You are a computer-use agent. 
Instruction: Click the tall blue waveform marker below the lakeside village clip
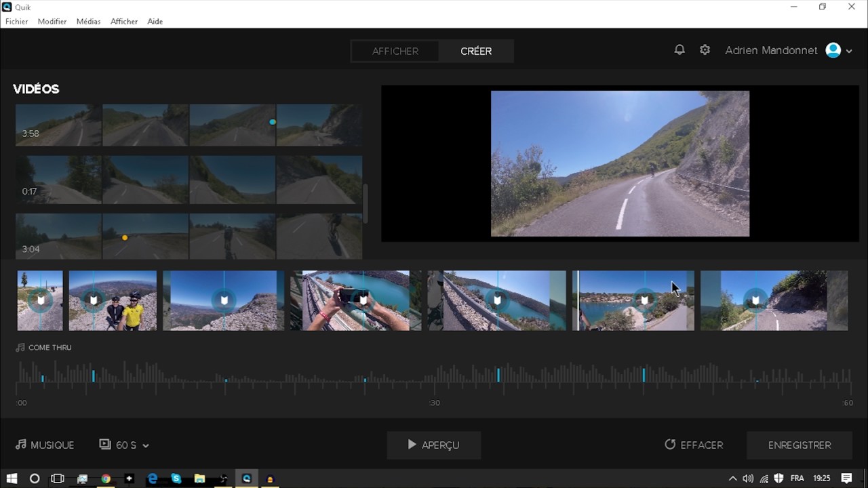[x=644, y=375]
